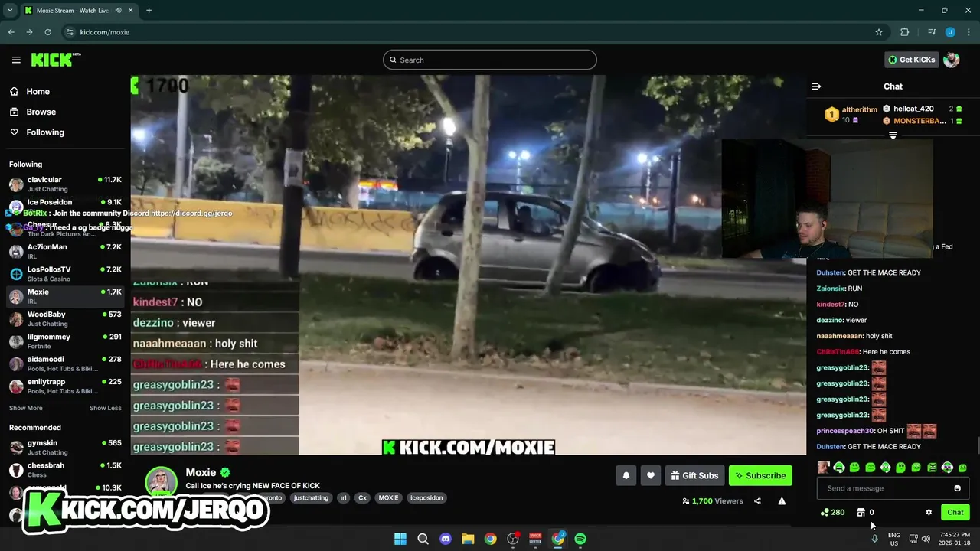980x551 pixels.
Task: Click the address bar URL
Action: click(104, 32)
